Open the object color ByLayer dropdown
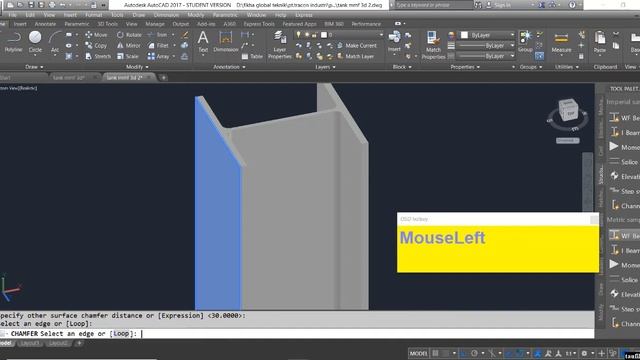This screenshot has height=360, width=640. click(x=487, y=35)
